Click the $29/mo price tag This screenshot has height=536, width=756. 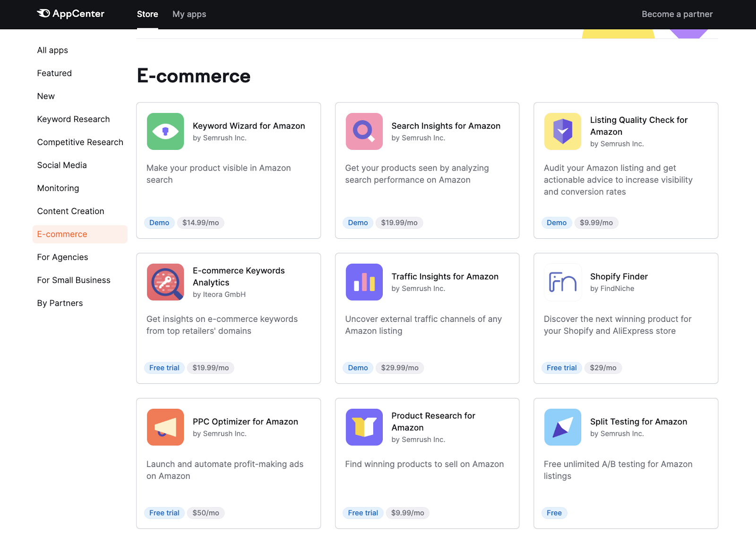coord(603,368)
